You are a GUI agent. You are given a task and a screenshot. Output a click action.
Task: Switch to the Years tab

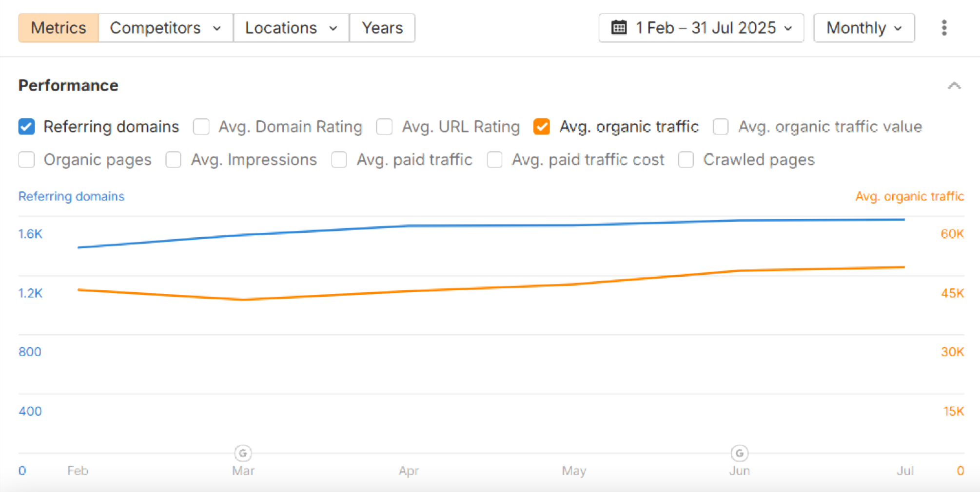(x=382, y=28)
